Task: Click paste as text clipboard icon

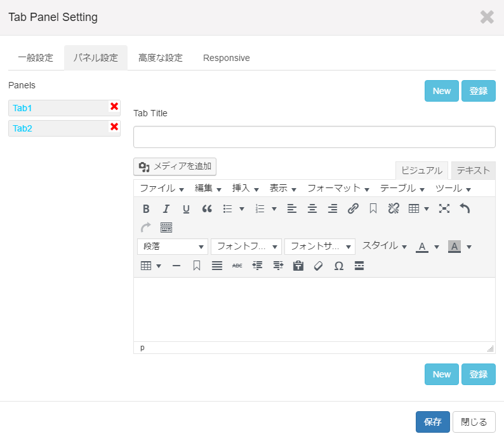Action: pos(298,266)
